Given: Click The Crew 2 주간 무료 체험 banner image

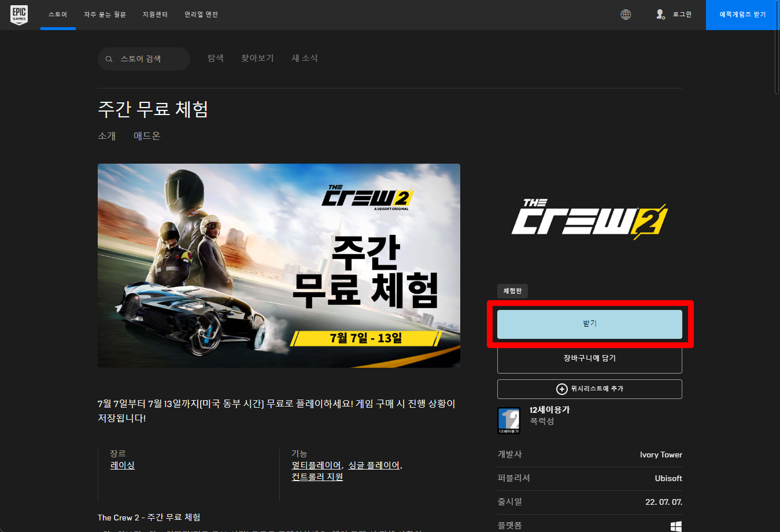Looking at the screenshot, I should click(x=279, y=265).
